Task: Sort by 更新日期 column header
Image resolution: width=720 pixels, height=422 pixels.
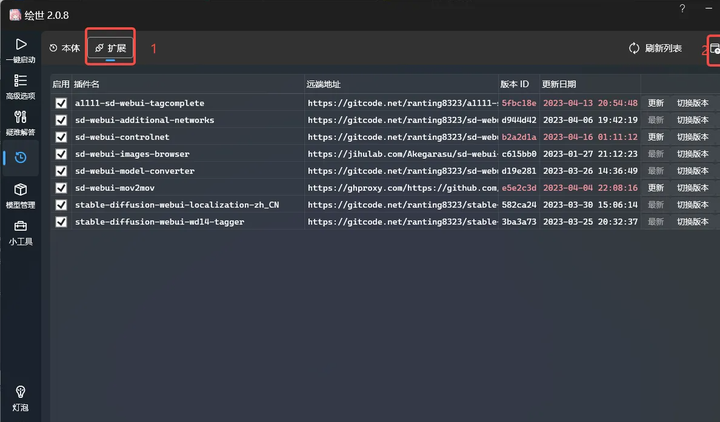Action: (x=559, y=84)
